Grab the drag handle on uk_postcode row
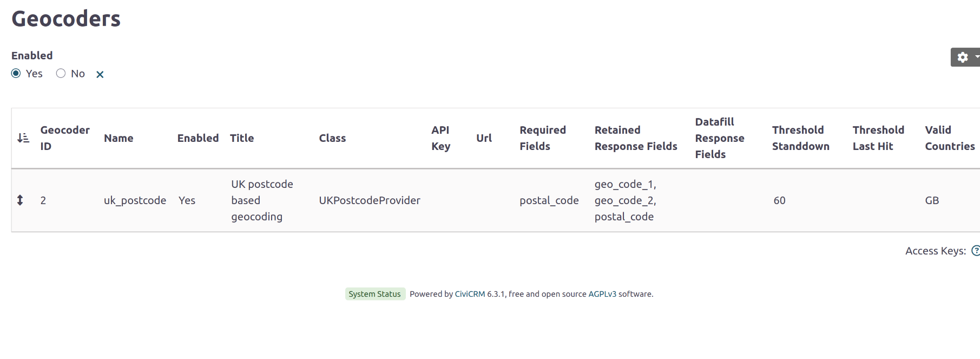The height and width of the screenshot is (359, 980). 20,200
